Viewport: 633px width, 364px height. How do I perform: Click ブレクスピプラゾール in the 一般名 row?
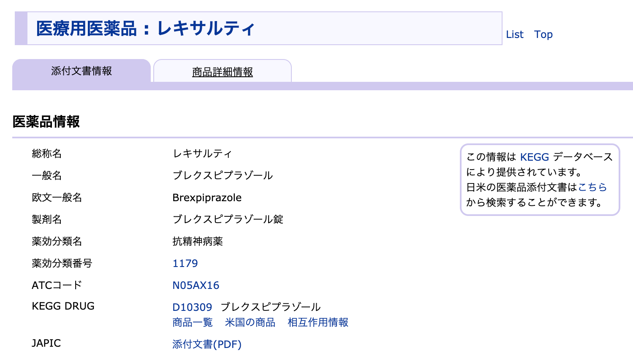click(x=223, y=176)
